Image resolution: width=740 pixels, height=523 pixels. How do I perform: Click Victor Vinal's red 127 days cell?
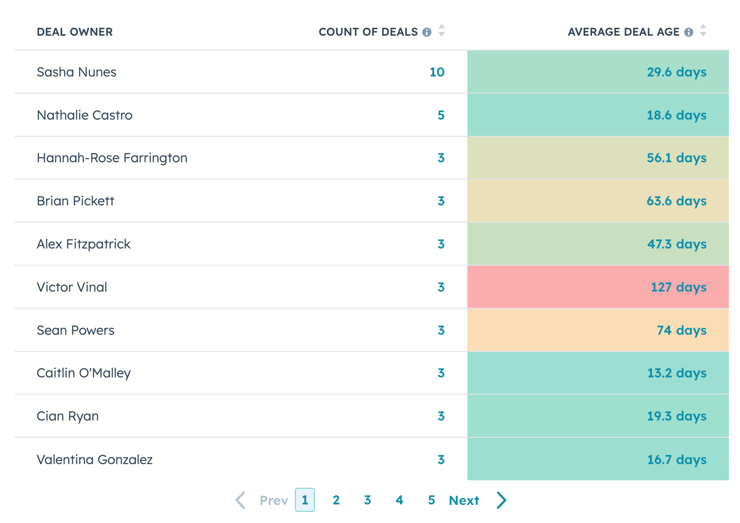678,287
